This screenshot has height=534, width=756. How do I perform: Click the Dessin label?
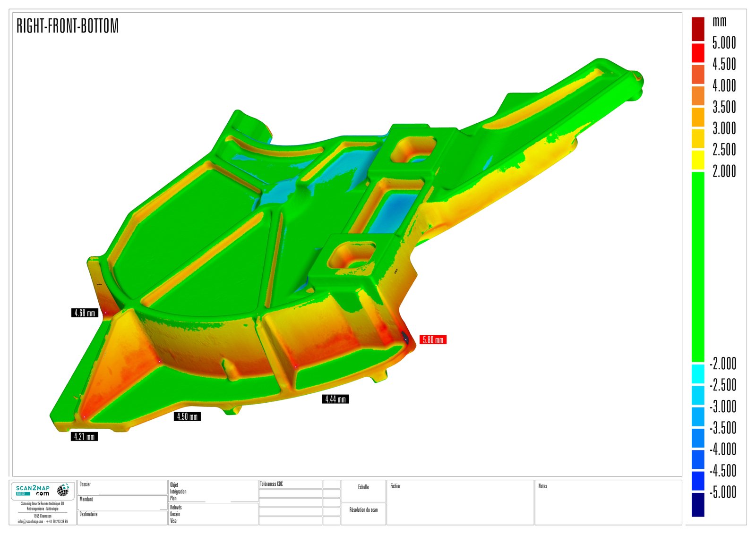pyautogui.click(x=175, y=514)
